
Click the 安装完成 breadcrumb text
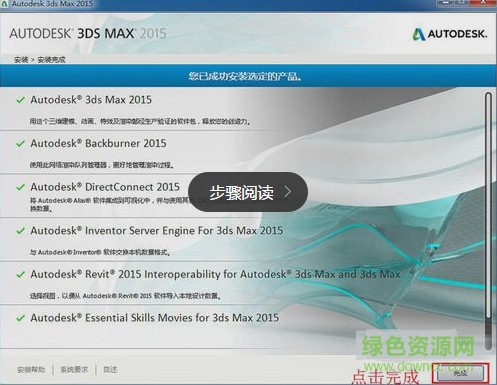click(x=51, y=60)
